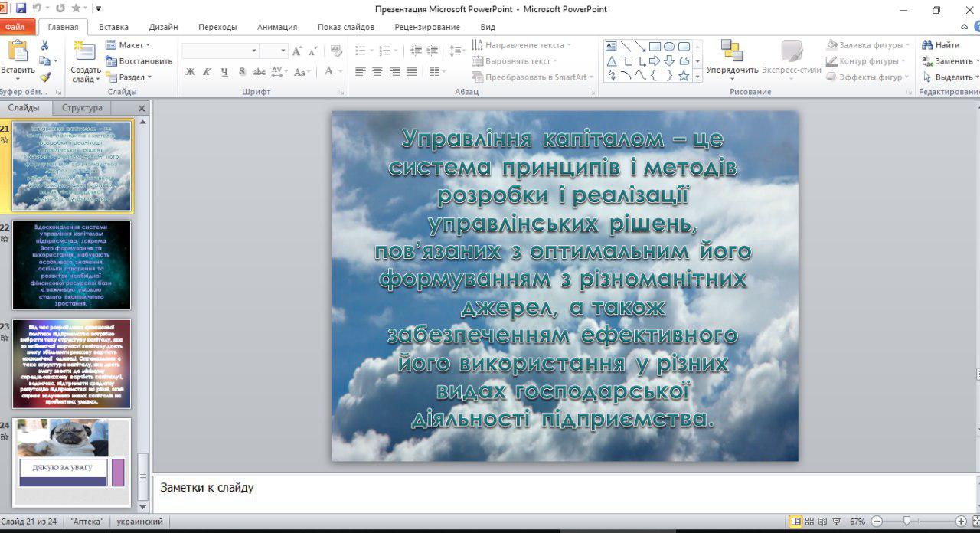Click the Save icon in the quick access toolbar
The height and width of the screenshot is (533, 980).
21,8
